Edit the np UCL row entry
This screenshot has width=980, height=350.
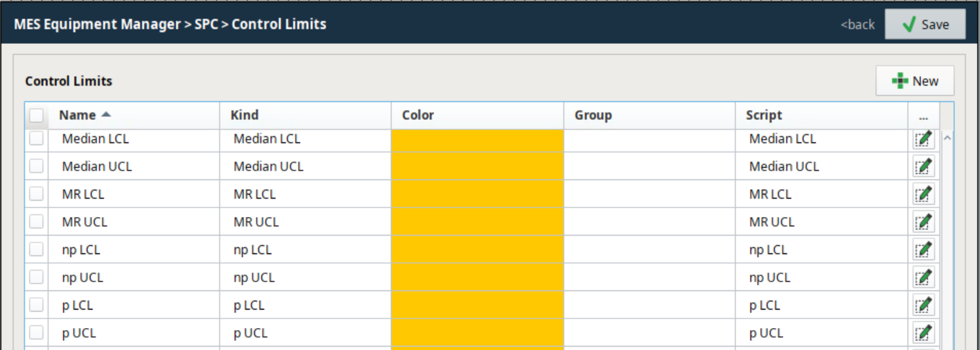click(x=923, y=277)
